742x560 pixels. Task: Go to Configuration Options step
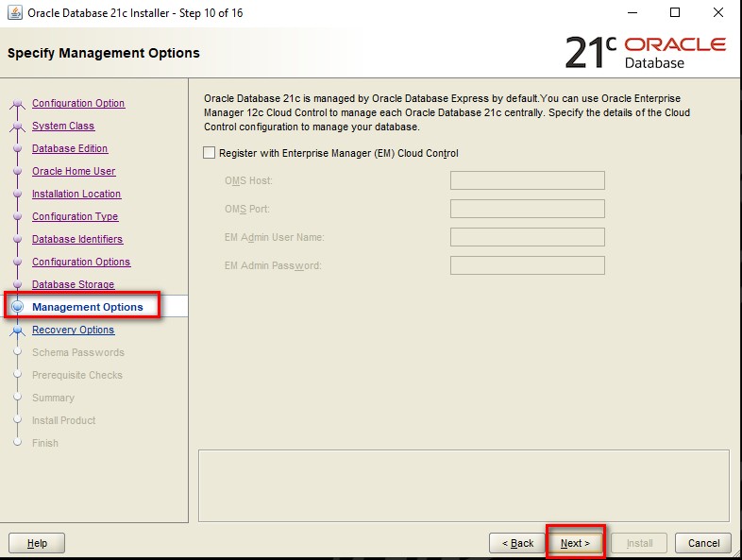[81, 262]
